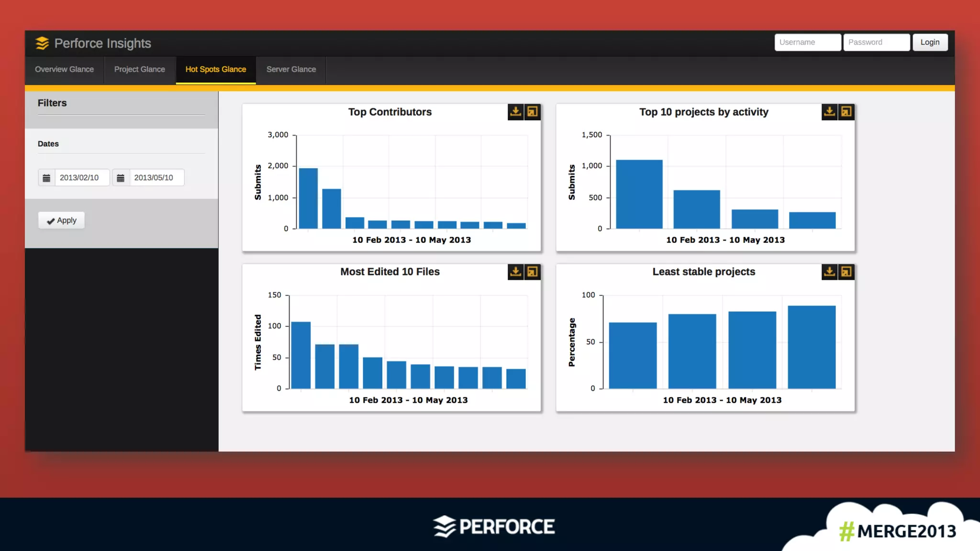Download the Least stable projects chart
This screenshot has width=980, height=551.
click(829, 272)
